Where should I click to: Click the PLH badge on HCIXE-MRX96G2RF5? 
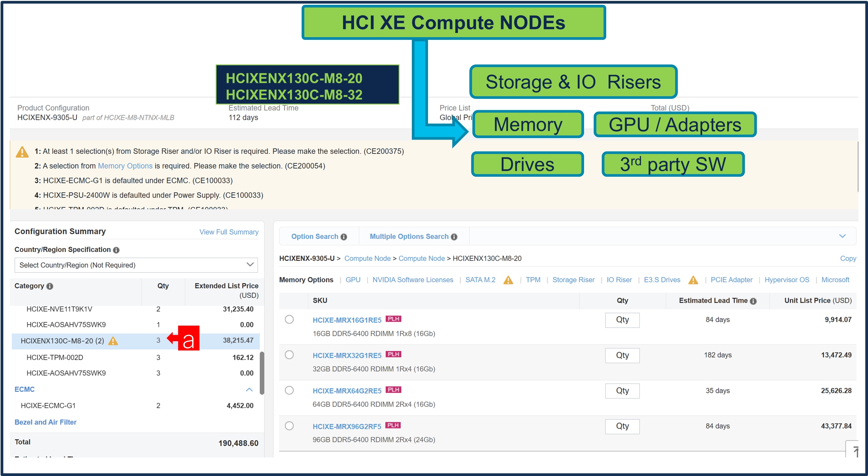pos(393,425)
